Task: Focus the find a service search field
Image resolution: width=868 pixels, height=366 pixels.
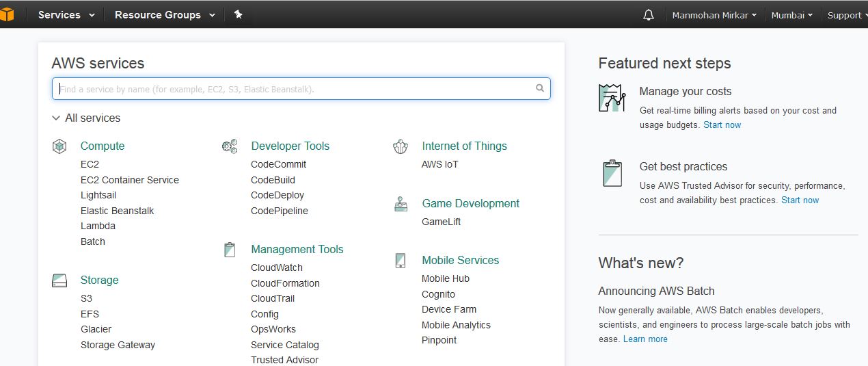Action: (x=294, y=88)
